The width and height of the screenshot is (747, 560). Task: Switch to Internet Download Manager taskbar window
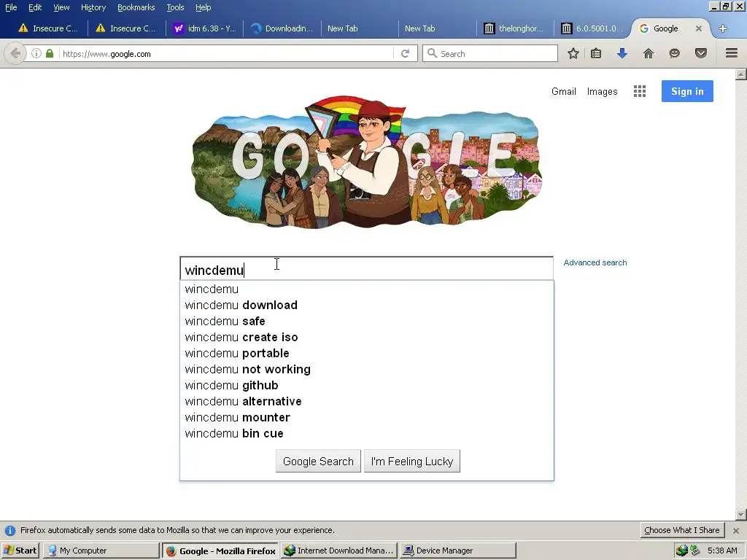click(339, 551)
